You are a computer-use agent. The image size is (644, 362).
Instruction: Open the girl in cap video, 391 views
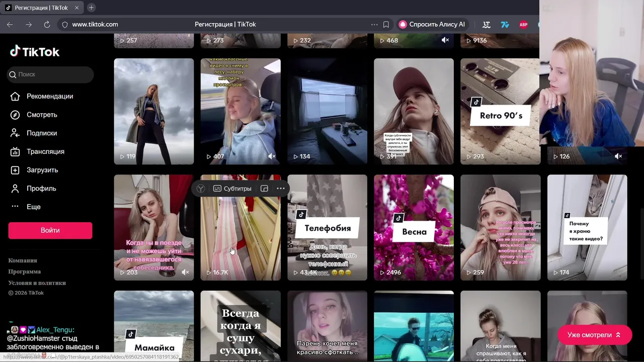click(414, 112)
